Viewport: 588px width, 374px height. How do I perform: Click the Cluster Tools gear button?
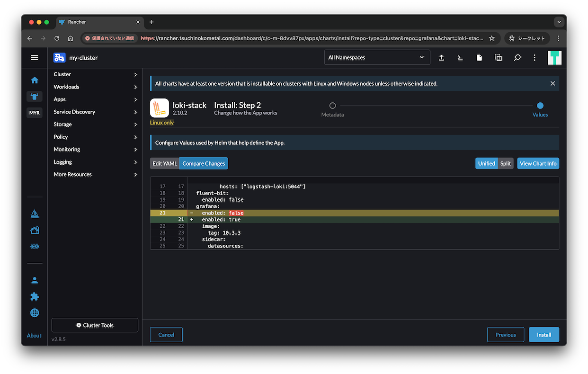95,325
